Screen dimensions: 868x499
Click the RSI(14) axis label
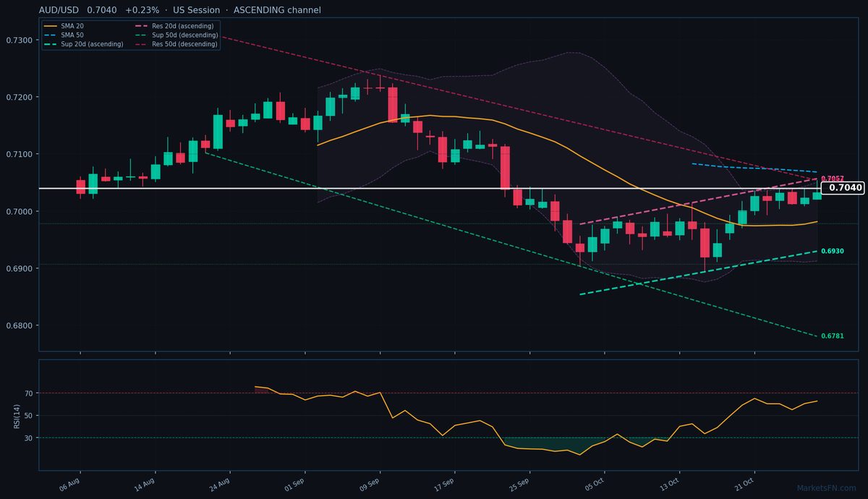[16, 416]
